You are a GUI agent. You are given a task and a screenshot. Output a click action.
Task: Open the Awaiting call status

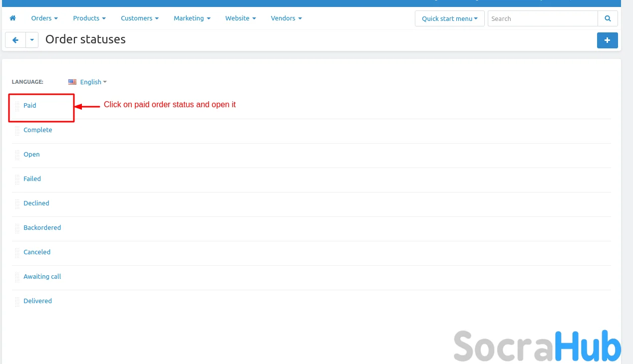click(x=42, y=277)
